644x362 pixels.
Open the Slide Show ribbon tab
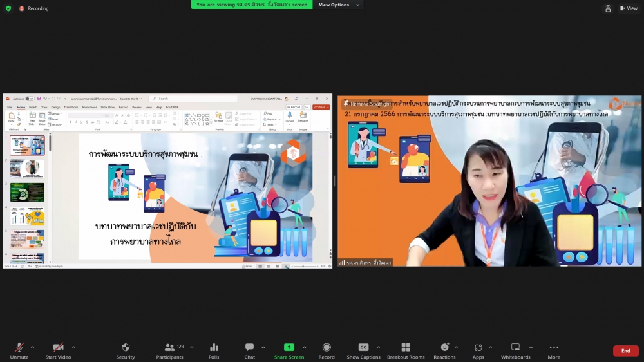click(x=108, y=107)
